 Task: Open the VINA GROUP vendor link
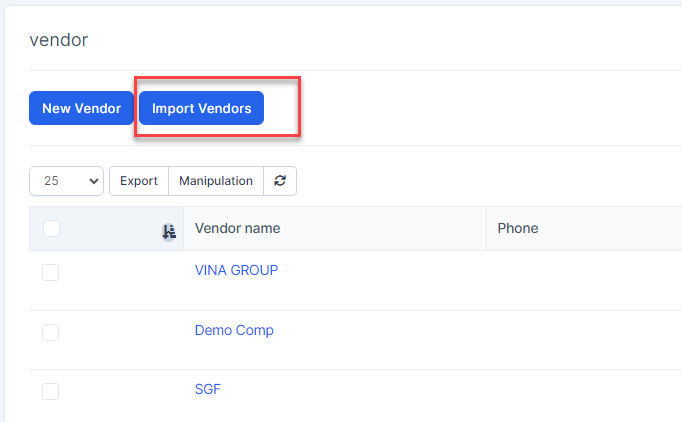tap(236, 270)
